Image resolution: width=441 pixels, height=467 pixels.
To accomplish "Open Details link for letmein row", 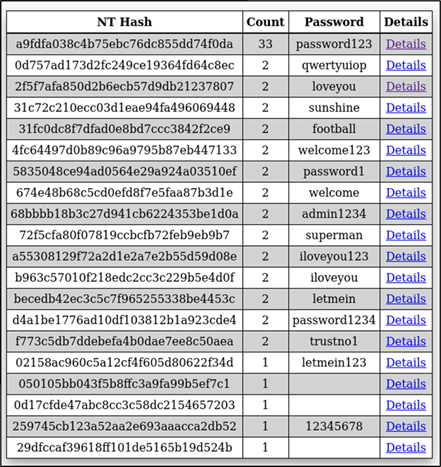I will (406, 299).
